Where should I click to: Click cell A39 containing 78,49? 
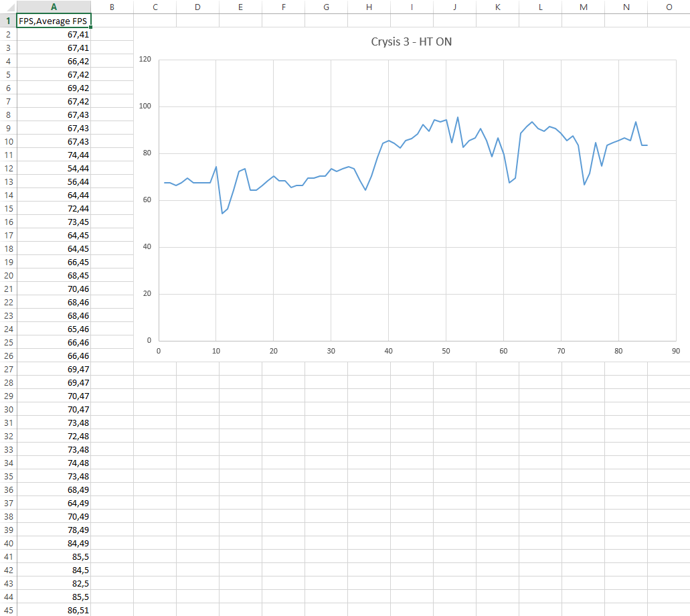54,530
